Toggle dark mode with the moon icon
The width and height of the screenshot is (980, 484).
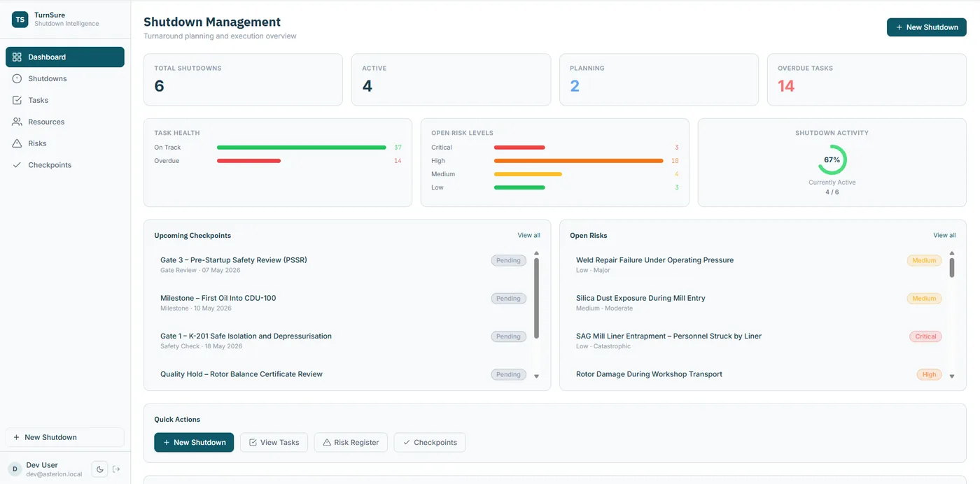(100, 469)
